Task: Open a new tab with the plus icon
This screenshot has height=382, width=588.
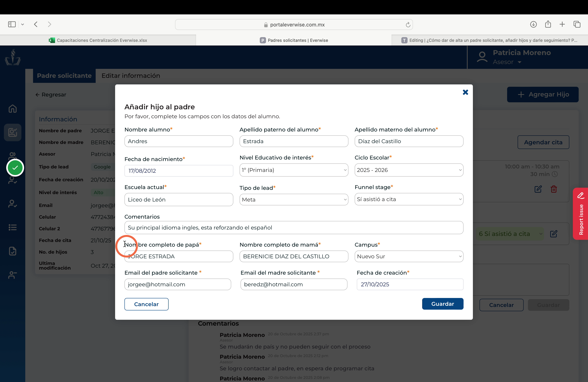Action: [x=562, y=24]
